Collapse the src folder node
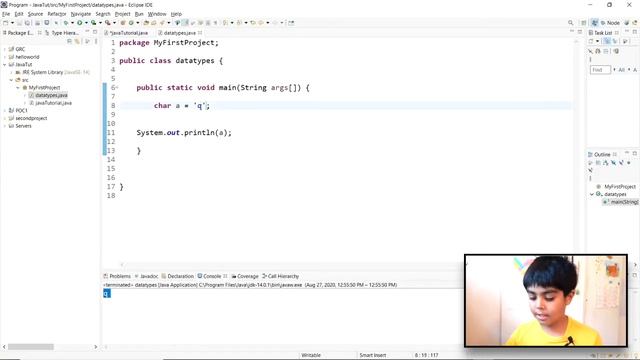 pyautogui.click(x=11, y=80)
